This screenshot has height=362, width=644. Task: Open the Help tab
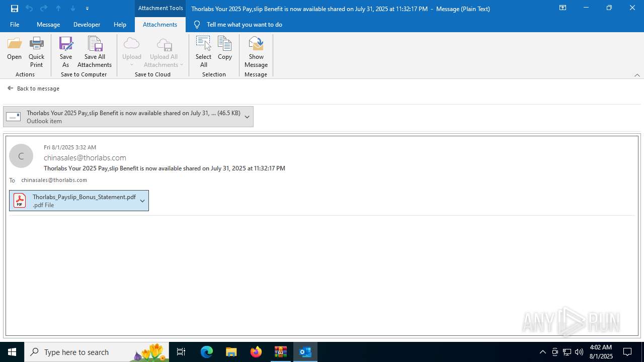pyautogui.click(x=120, y=24)
